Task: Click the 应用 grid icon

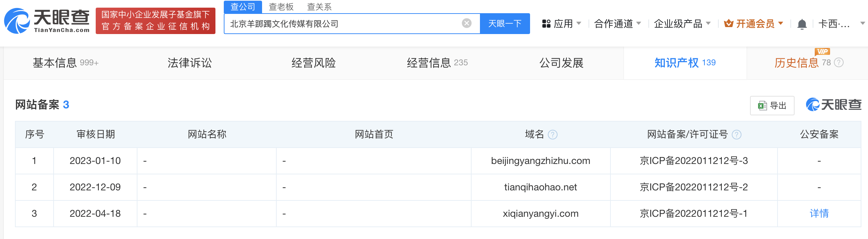Action: point(546,24)
